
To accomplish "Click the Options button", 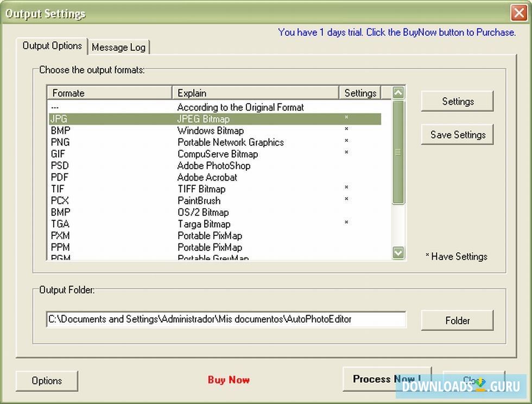I will click(47, 381).
